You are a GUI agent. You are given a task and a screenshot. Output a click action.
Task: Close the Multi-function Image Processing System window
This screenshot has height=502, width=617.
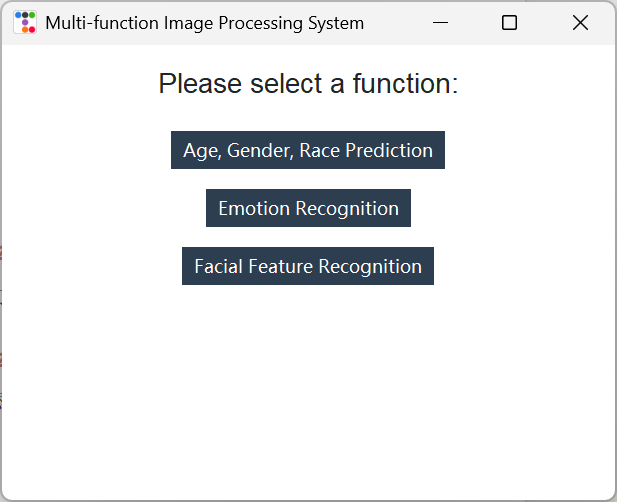(x=580, y=22)
